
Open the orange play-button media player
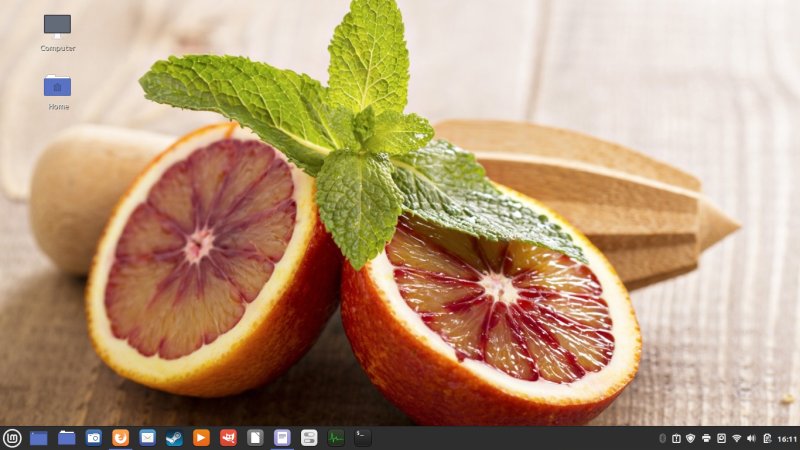(202, 437)
